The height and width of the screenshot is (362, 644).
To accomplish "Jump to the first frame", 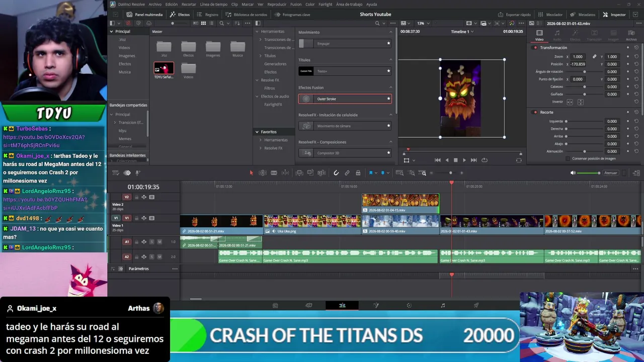I will pyautogui.click(x=438, y=160).
